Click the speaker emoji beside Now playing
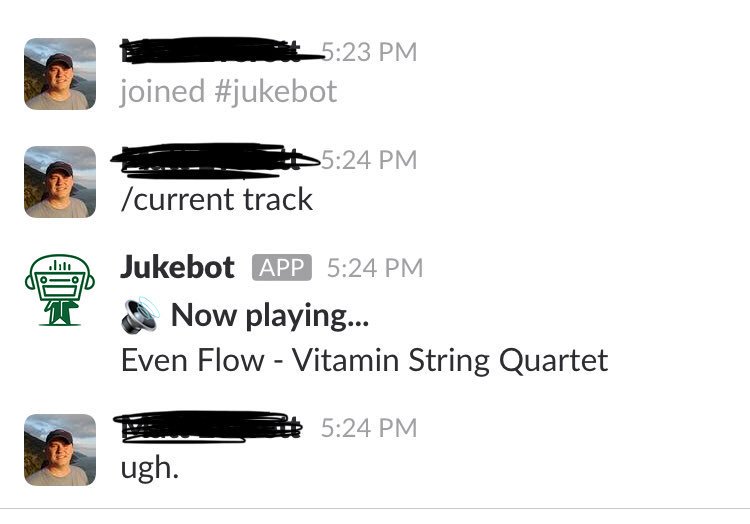 tap(140, 315)
